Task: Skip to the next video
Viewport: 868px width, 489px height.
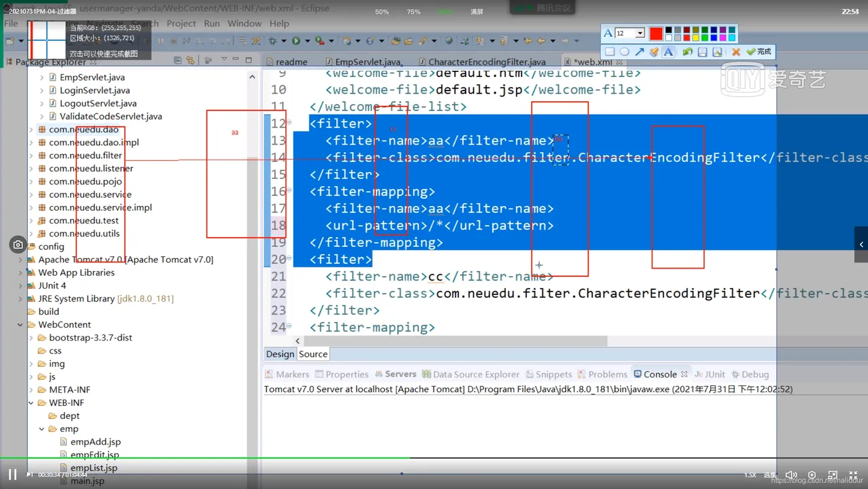Action: (29, 475)
